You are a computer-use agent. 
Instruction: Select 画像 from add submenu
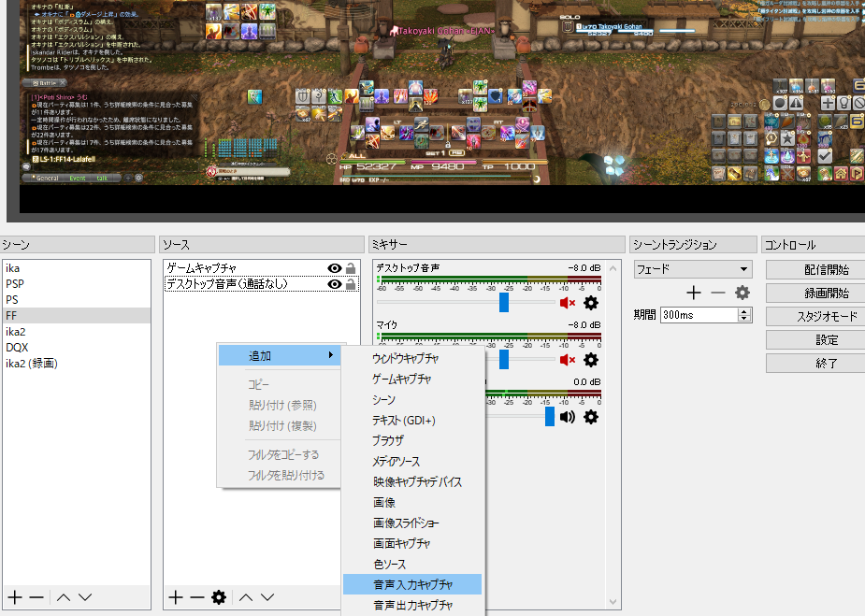[412, 502]
